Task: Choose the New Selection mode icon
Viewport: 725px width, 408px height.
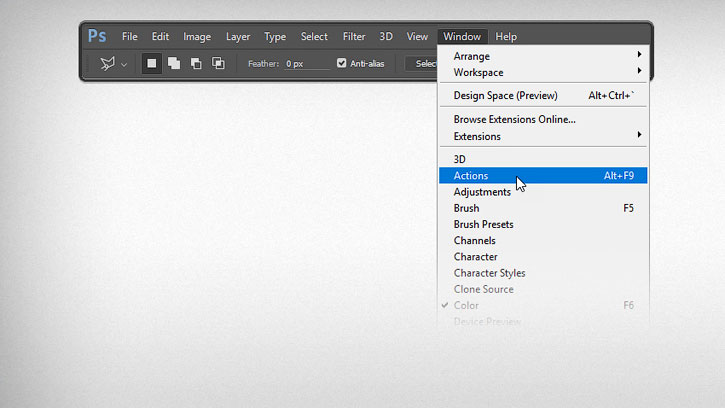Action: tap(152, 63)
